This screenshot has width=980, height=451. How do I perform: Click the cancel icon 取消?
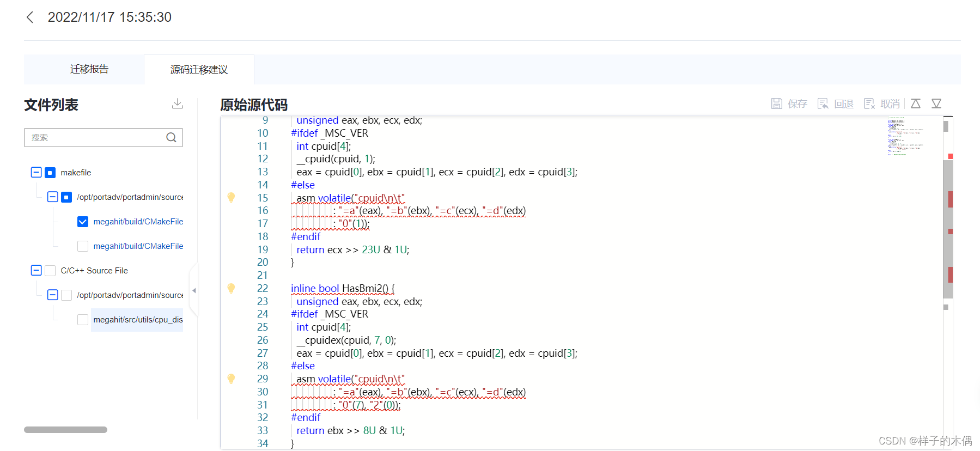coord(869,103)
